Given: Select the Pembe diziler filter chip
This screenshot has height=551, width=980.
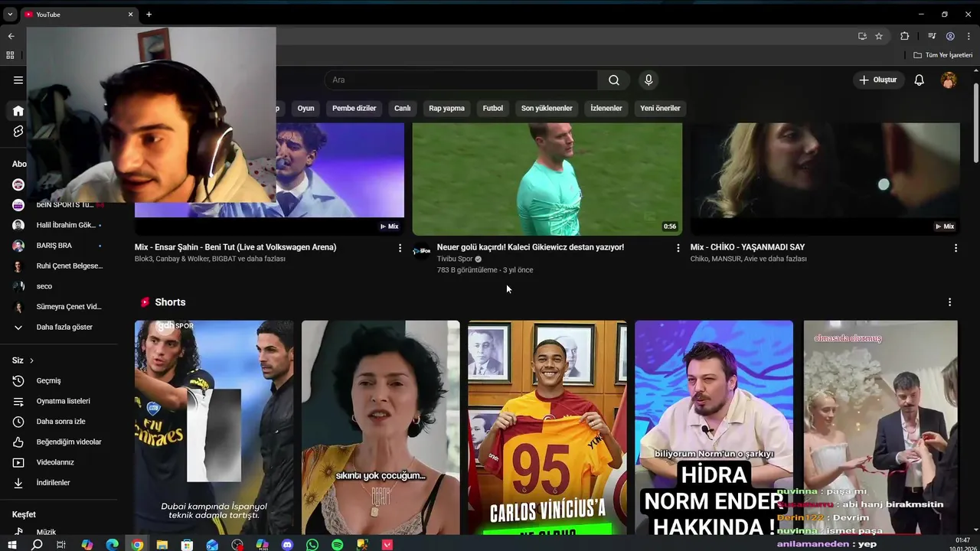Looking at the screenshot, I should coord(354,108).
